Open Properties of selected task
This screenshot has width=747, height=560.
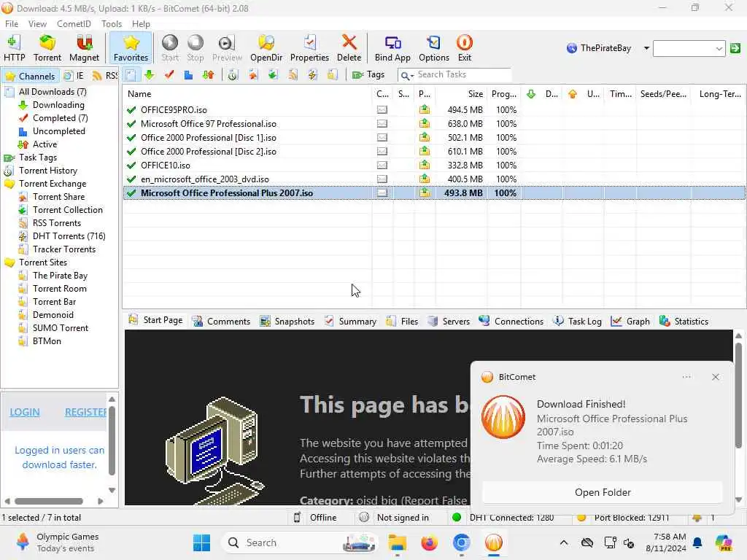[x=309, y=48]
